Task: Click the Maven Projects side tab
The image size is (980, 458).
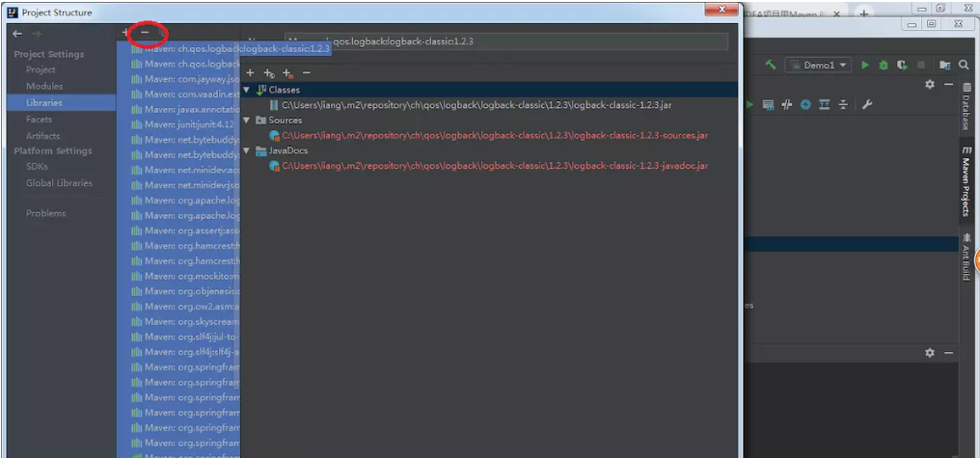Action: (966, 182)
